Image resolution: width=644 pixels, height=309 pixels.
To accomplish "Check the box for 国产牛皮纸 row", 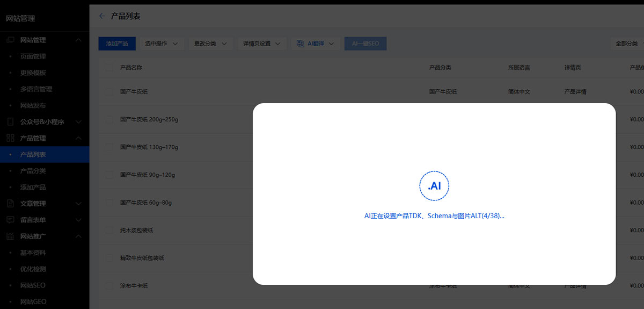I will tap(109, 91).
